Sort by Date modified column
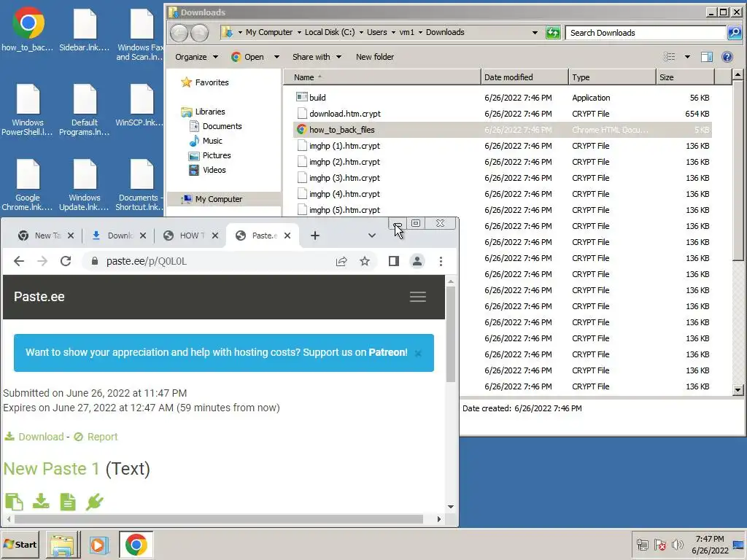Screen dimensions: 747x560 click(525, 77)
